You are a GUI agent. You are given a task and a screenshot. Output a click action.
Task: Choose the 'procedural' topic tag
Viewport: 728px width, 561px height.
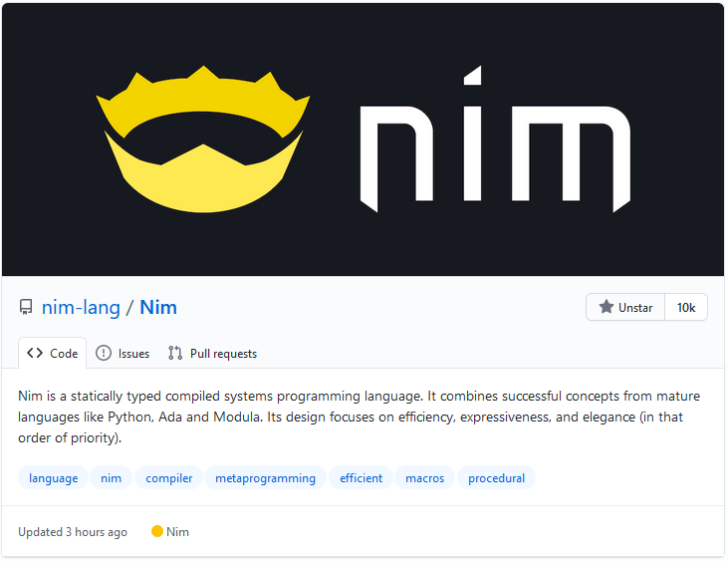point(496,478)
